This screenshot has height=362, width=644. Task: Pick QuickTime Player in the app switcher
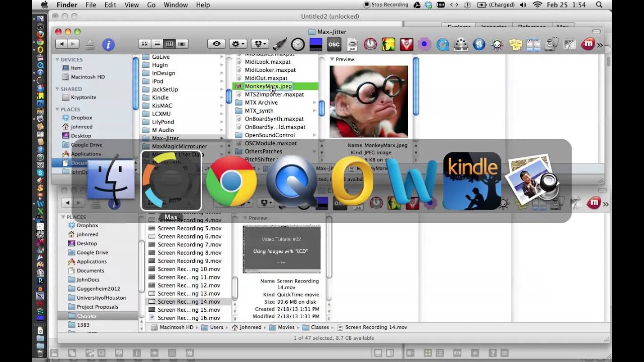tap(292, 181)
